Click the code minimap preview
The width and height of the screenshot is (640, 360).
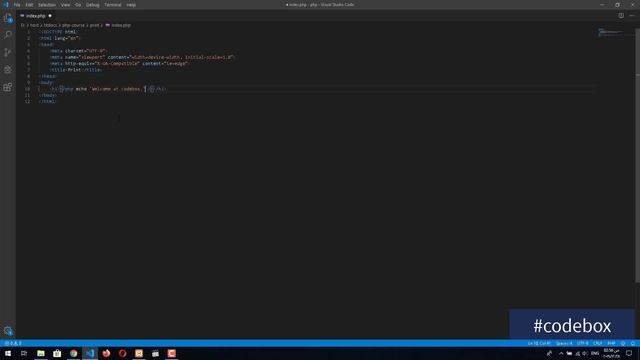coord(610,32)
